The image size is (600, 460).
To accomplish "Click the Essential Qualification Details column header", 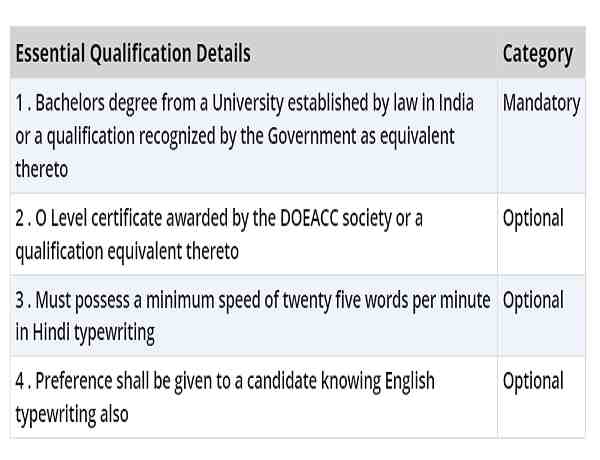I will pyautogui.click(x=133, y=53).
